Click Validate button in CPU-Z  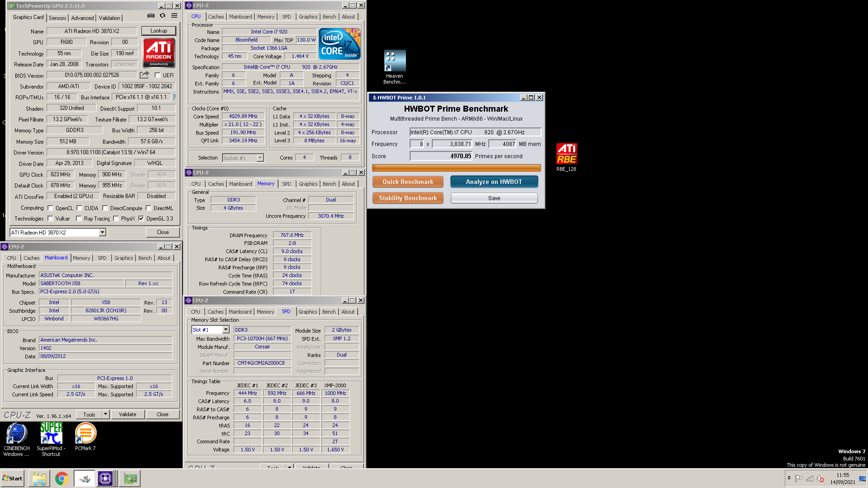pyautogui.click(x=127, y=414)
